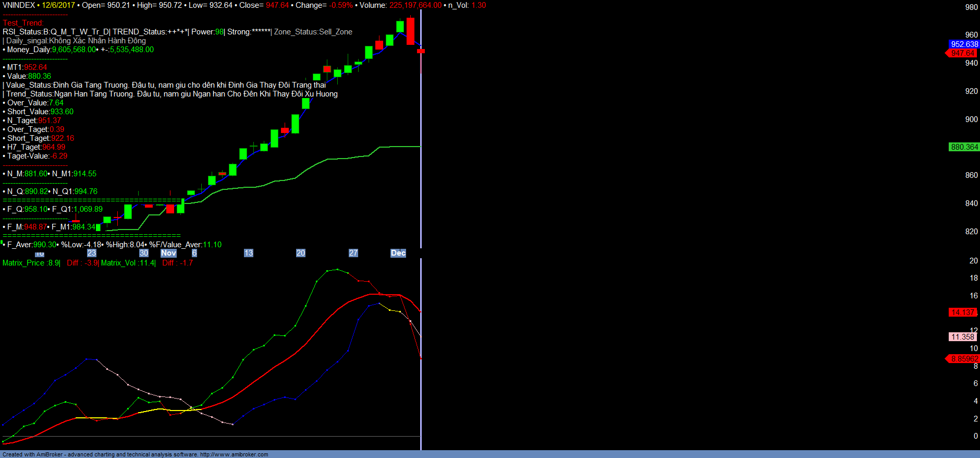Click the 'Nov' month marker on date axis
Screen dimensions: 980x458
pos(168,253)
